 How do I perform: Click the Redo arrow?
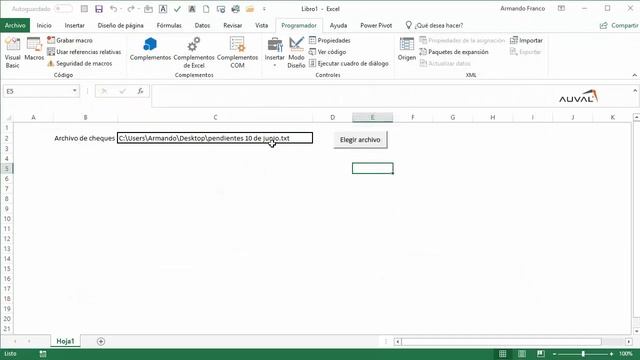(131, 9)
